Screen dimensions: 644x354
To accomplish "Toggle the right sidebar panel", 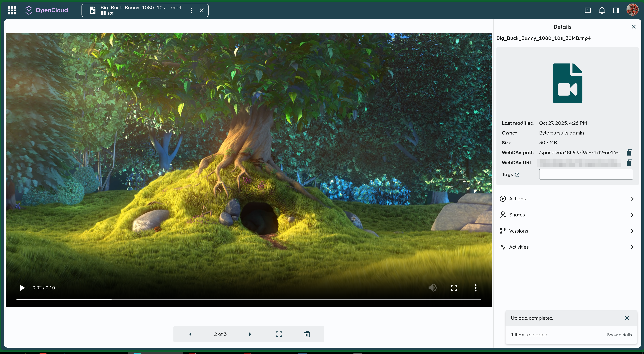I will 616,10.
